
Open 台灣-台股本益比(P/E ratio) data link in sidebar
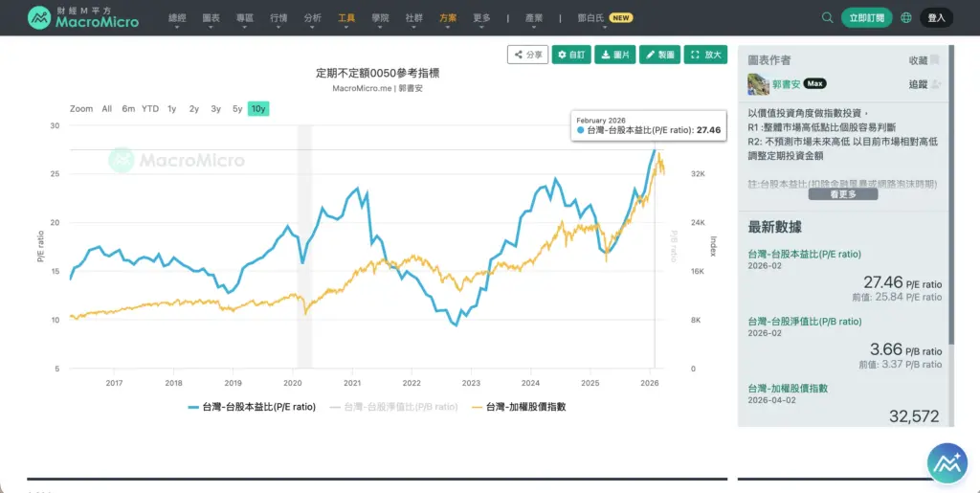tap(804, 254)
